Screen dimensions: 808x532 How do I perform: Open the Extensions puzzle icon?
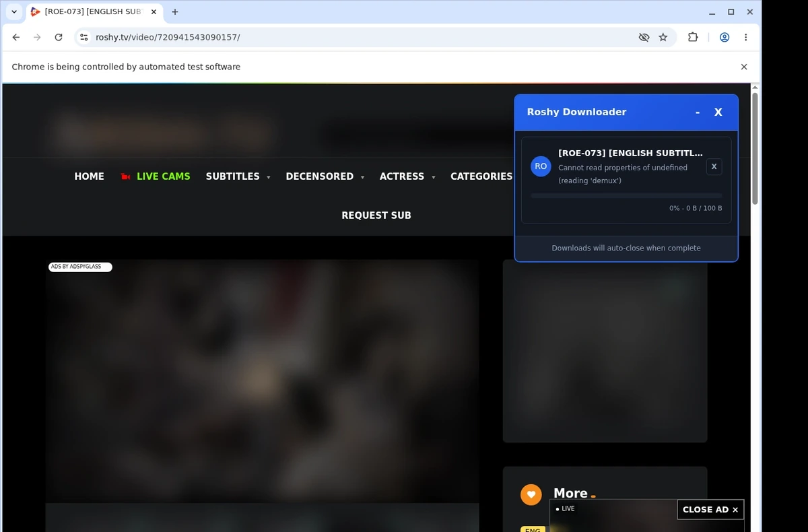(693, 37)
